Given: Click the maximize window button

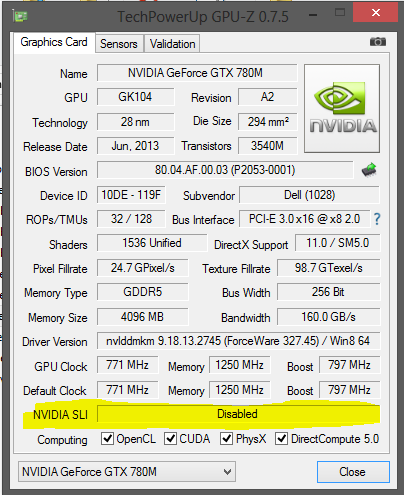Looking at the screenshot, I should point(340,13).
